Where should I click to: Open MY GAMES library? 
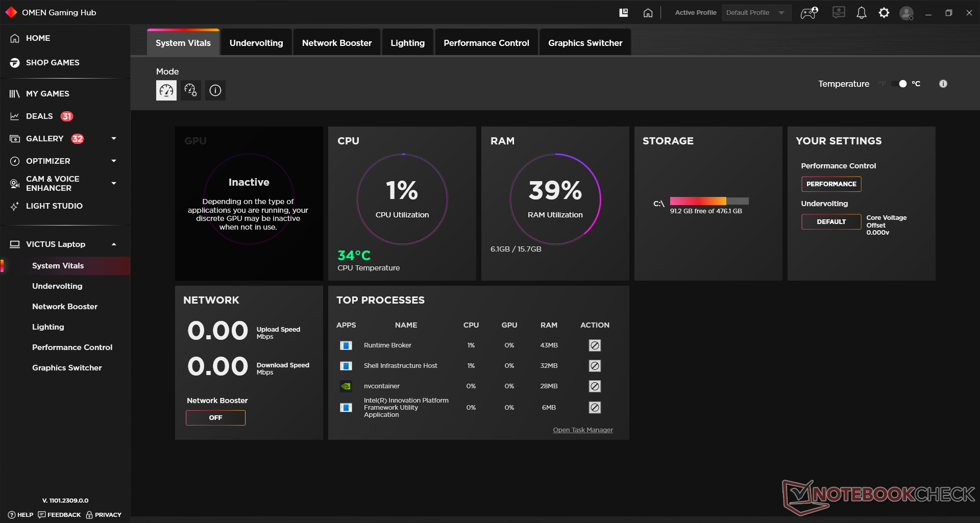(47, 94)
